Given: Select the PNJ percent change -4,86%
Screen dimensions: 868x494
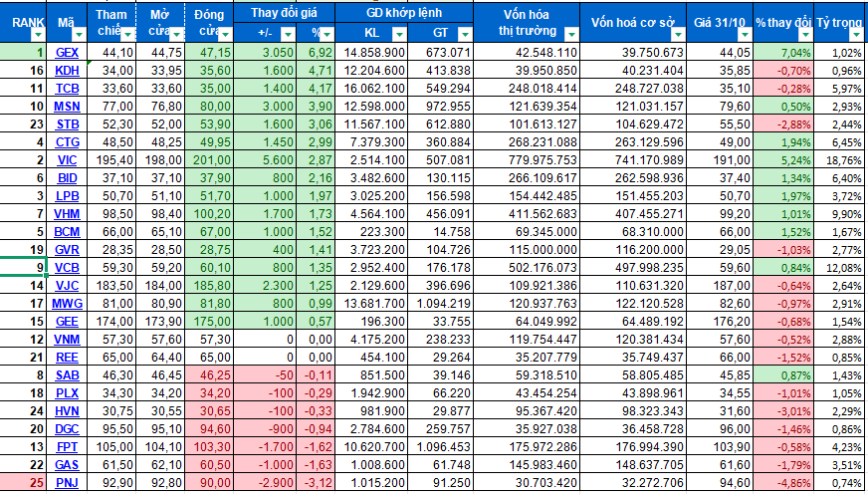Looking at the screenshot, I should coord(783,483).
